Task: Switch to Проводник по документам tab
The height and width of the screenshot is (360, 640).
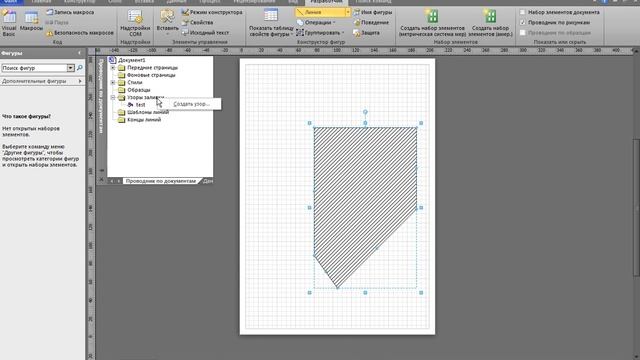Action: [x=161, y=181]
